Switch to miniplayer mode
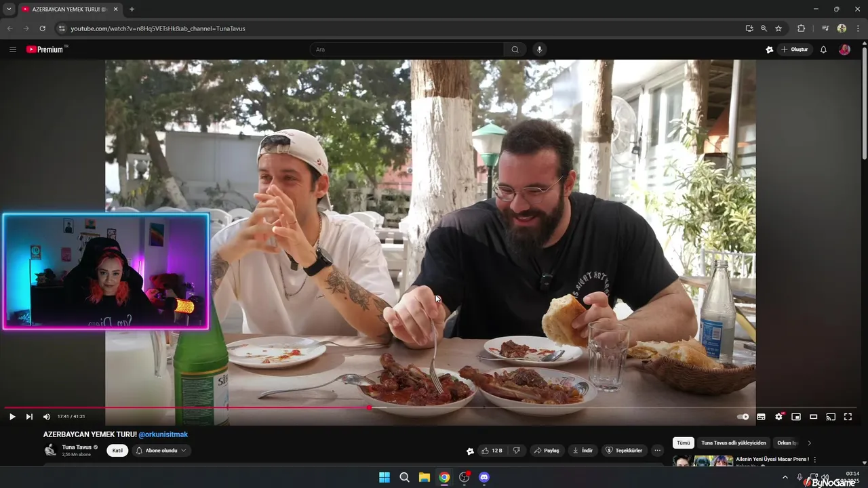The width and height of the screenshot is (868, 488). click(796, 417)
